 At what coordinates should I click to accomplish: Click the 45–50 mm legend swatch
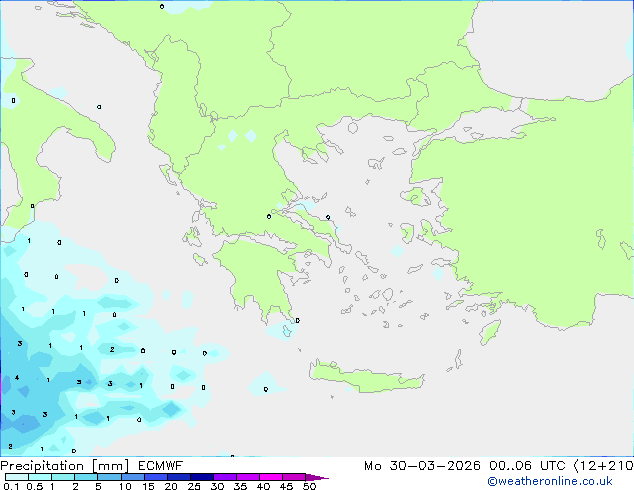(x=294, y=477)
